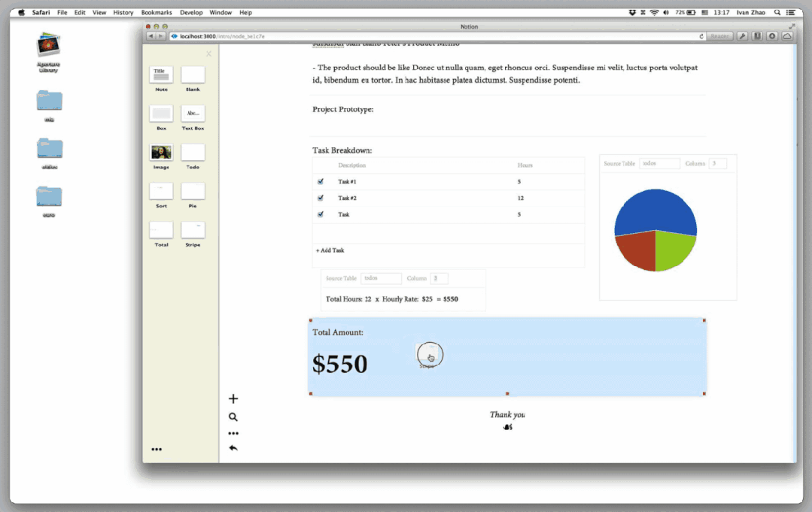812x512 pixels.
Task: Click the + Add Task link
Action: tap(330, 250)
